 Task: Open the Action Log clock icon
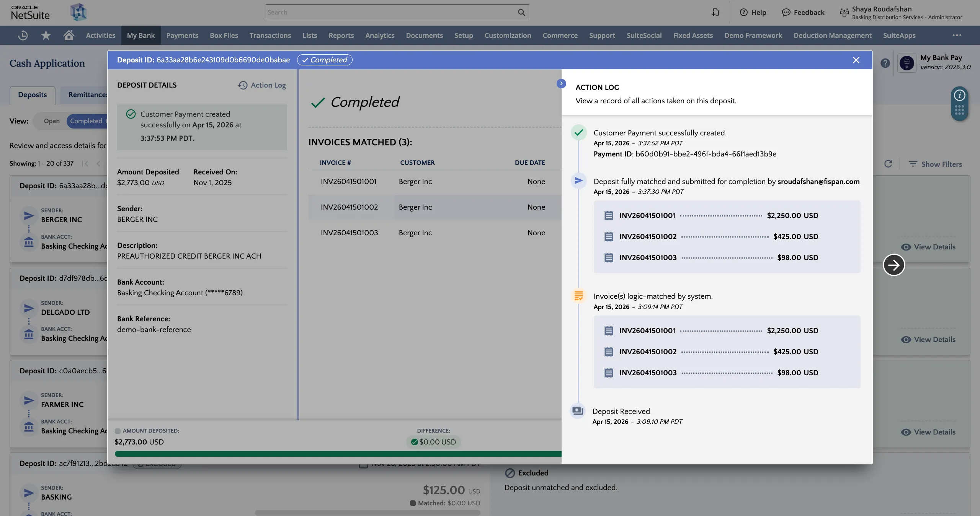pyautogui.click(x=243, y=85)
